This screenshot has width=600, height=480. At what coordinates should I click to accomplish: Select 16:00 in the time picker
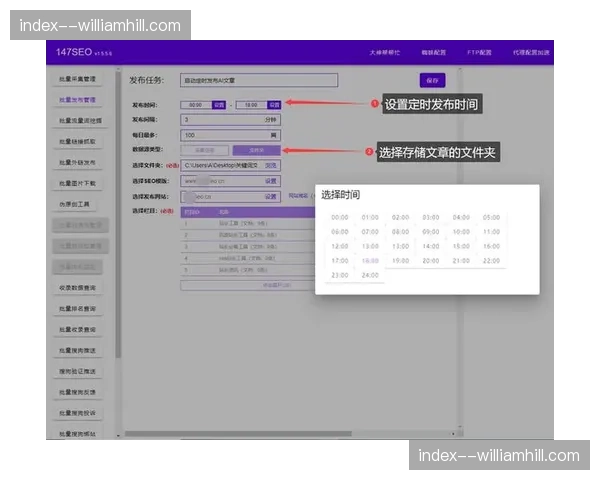click(491, 247)
